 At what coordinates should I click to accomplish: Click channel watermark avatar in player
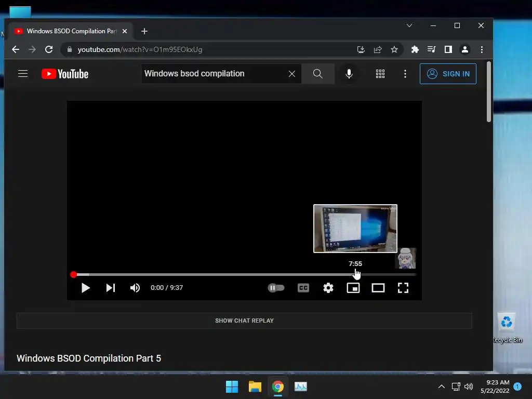tap(406, 258)
